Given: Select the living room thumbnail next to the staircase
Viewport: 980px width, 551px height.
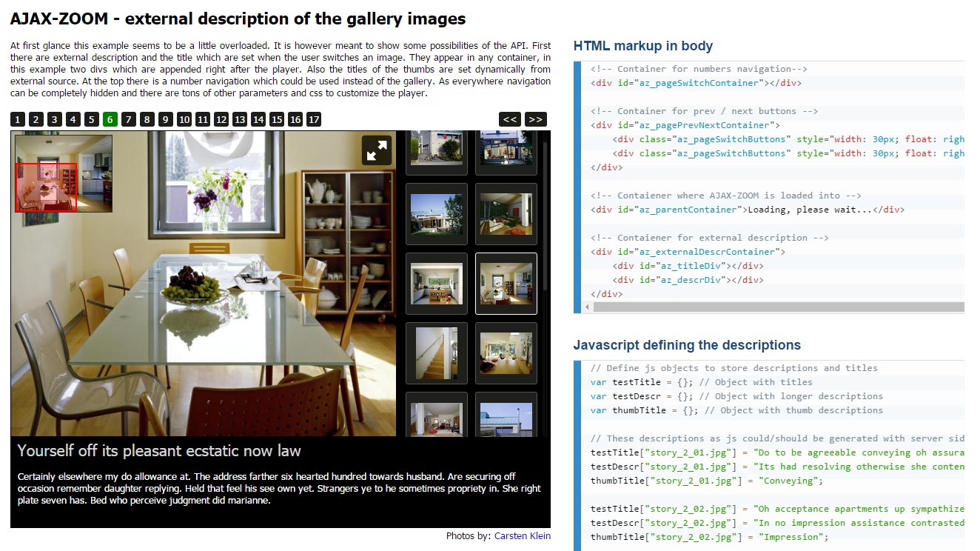Looking at the screenshot, I should pos(506,353).
